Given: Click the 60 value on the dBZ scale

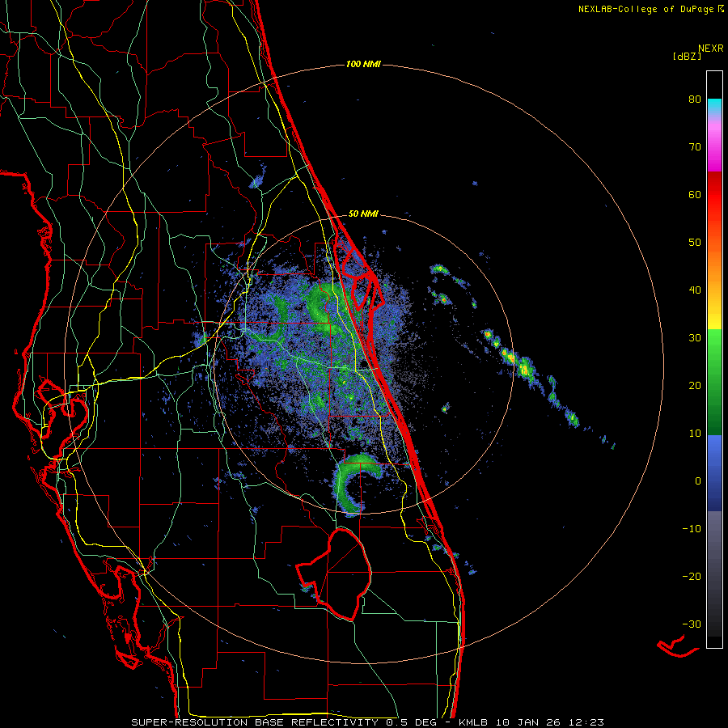Looking at the screenshot, I should click(x=695, y=195).
